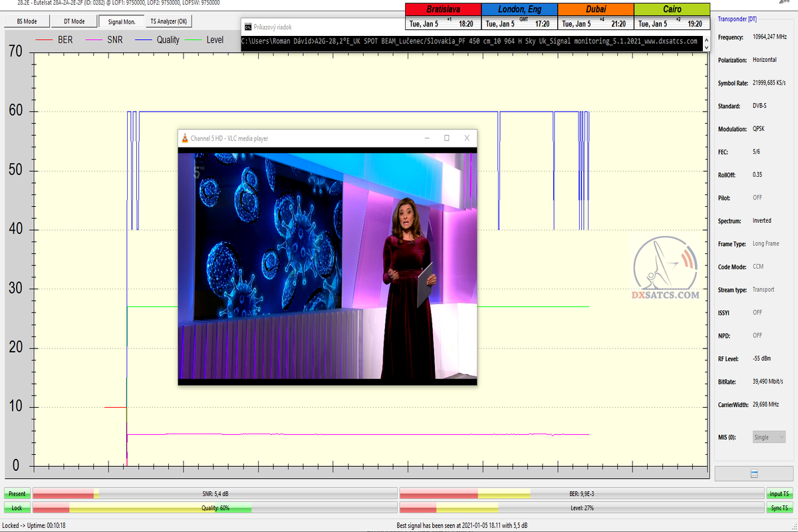Screen dimensions: 798x532
Task: Select the Signal Mon. tab
Action: click(121, 21)
